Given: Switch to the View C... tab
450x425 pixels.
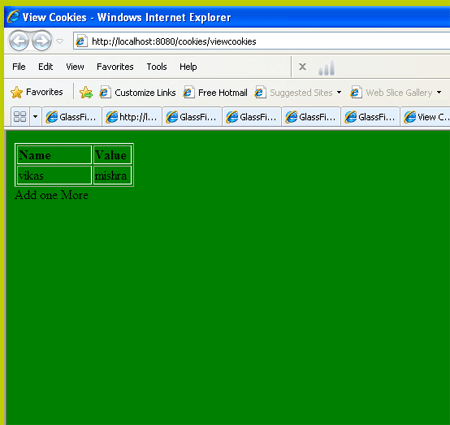Looking at the screenshot, I should (426, 117).
